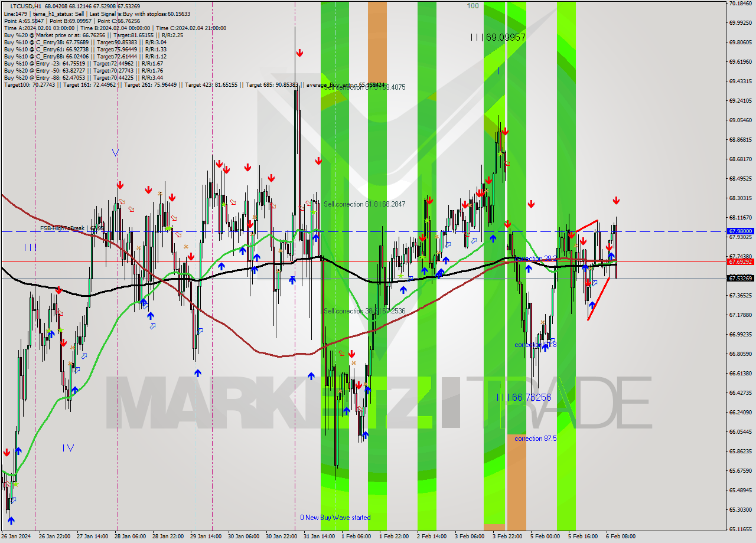Click the red 67.69292 price tag
The width and height of the screenshot is (756, 543).
(740, 261)
